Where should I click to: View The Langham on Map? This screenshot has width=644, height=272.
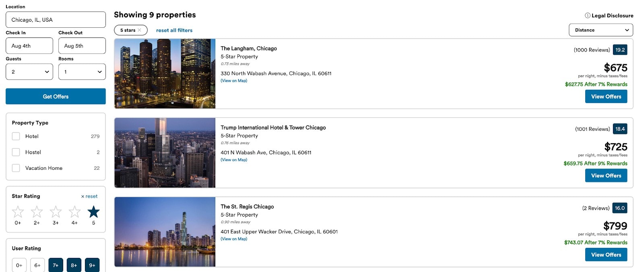(x=234, y=80)
